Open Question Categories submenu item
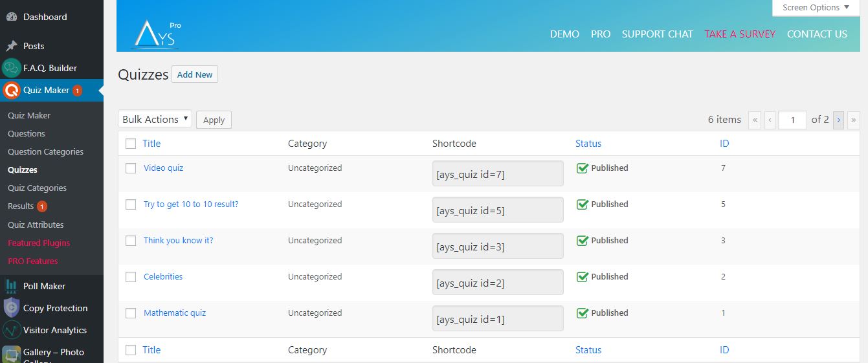868x363 pixels. [x=45, y=152]
